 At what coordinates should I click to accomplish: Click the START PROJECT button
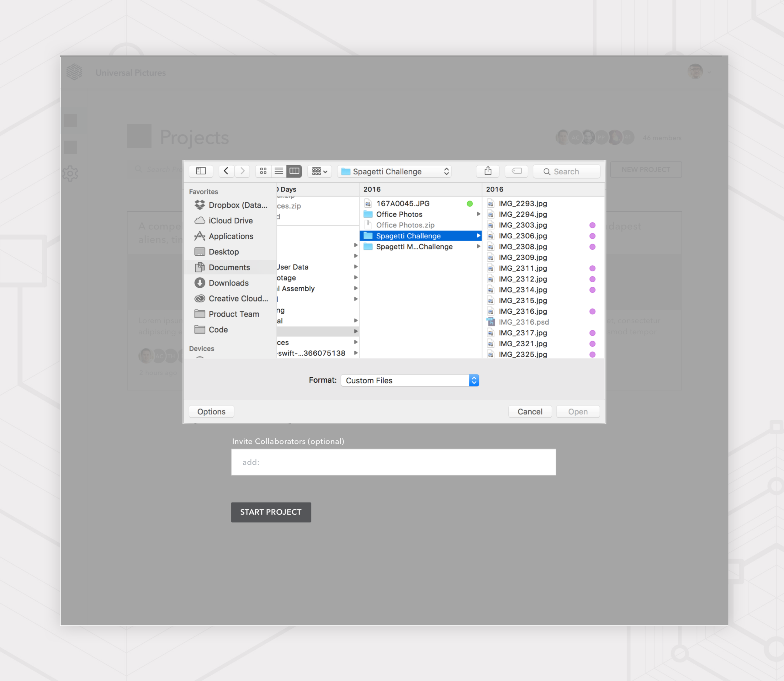[x=271, y=512]
